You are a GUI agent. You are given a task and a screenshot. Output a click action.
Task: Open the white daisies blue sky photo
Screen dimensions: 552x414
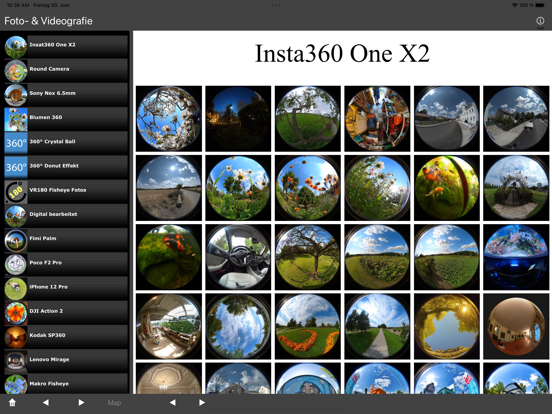pyautogui.click(x=238, y=188)
